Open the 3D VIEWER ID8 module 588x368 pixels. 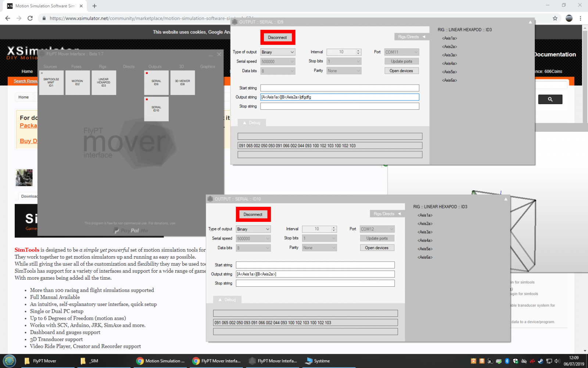(x=183, y=82)
